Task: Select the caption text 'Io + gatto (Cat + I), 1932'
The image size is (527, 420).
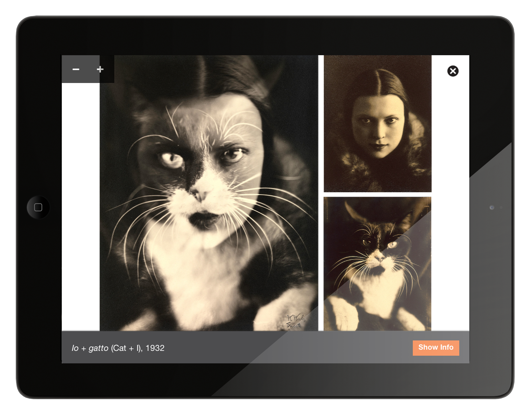Action: [118, 348]
